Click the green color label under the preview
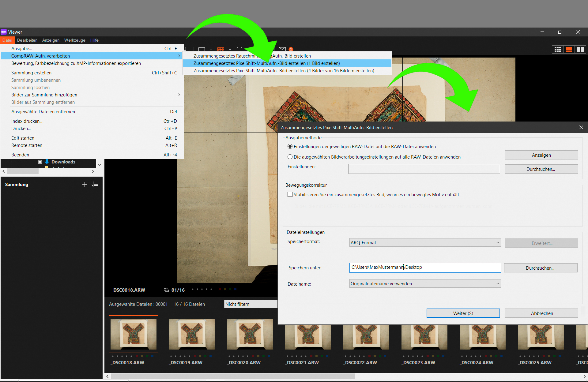 coord(230,289)
